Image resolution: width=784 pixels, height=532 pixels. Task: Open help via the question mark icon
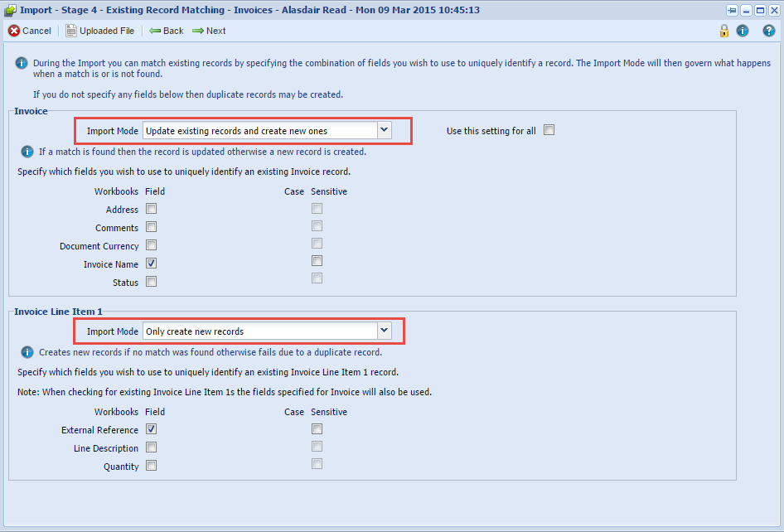(769, 31)
